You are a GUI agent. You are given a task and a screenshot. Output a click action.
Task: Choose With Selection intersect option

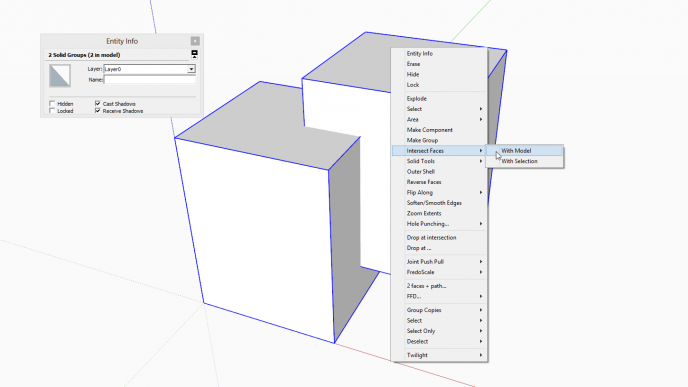[524, 161]
